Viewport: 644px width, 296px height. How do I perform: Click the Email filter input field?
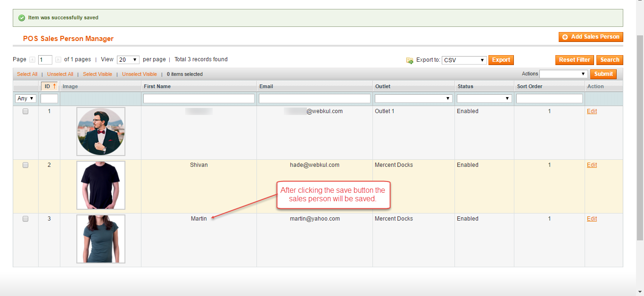click(x=314, y=99)
